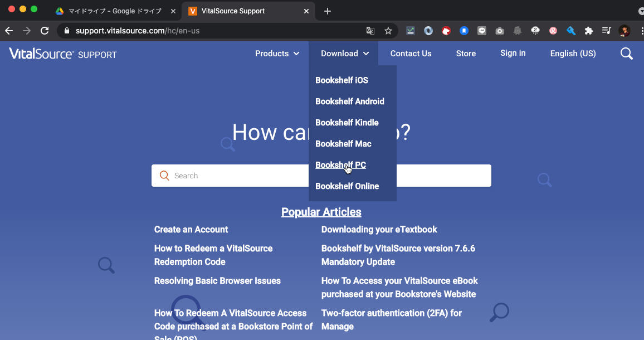644x340 pixels.
Task: Go to the Store link
Action: tap(466, 54)
